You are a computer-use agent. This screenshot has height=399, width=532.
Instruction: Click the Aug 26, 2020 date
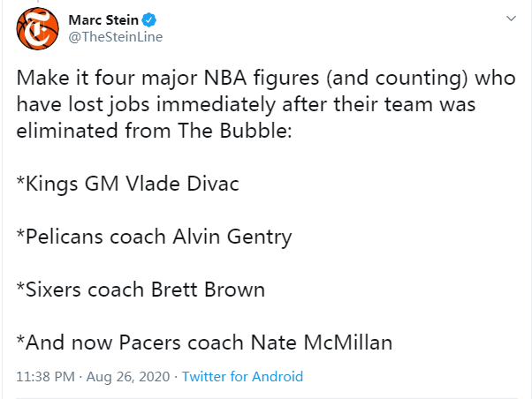(128, 377)
